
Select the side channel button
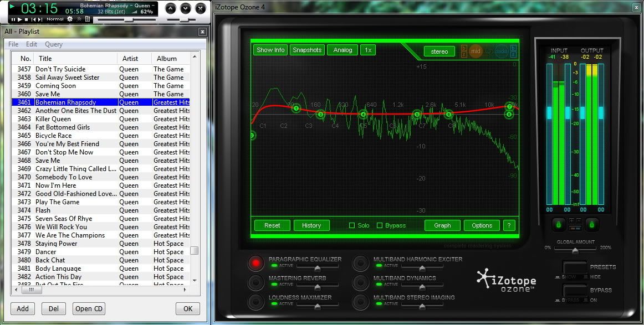(502, 51)
